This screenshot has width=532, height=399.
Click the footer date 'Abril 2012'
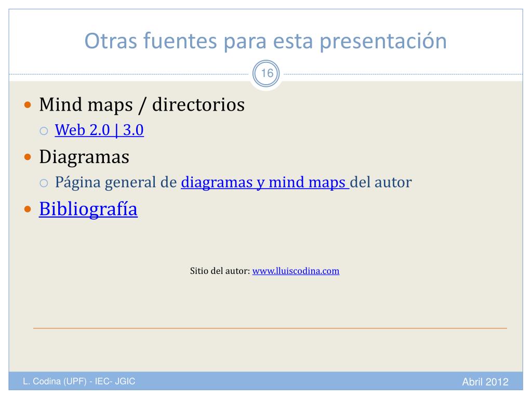[x=485, y=382]
